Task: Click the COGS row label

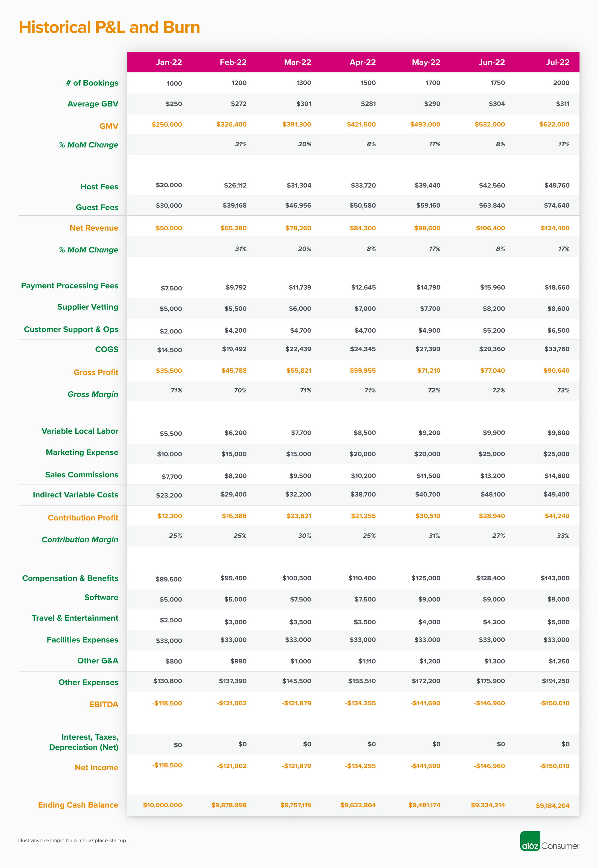Action: click(x=107, y=349)
